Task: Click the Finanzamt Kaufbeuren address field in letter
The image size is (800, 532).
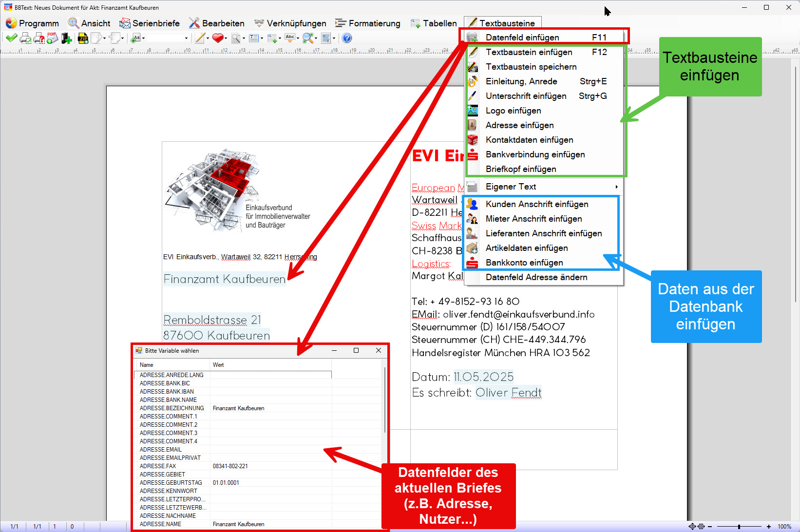Action: pos(225,279)
